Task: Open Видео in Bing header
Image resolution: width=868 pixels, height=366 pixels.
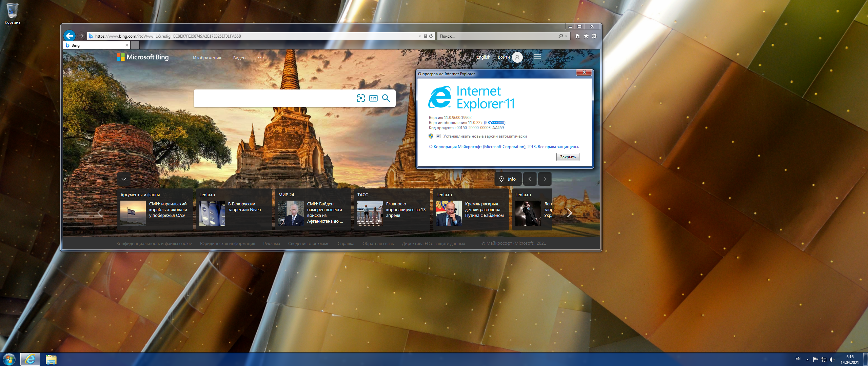Action: coord(239,58)
